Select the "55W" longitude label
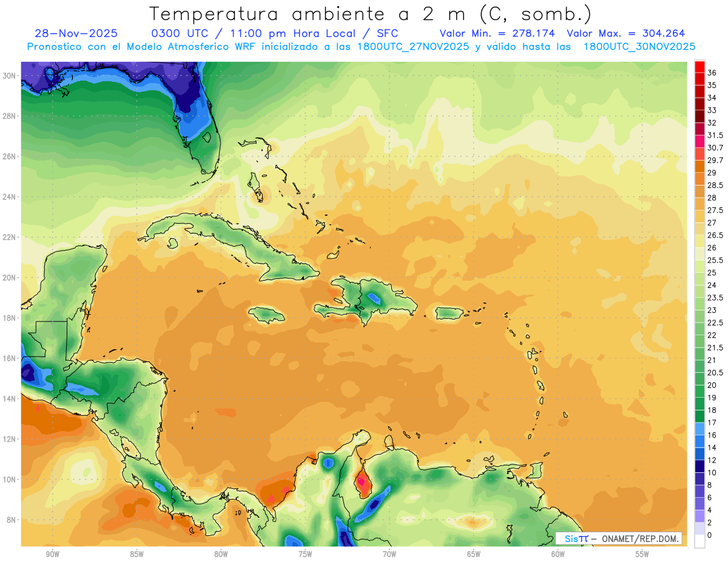728x562 pixels. pos(642,554)
